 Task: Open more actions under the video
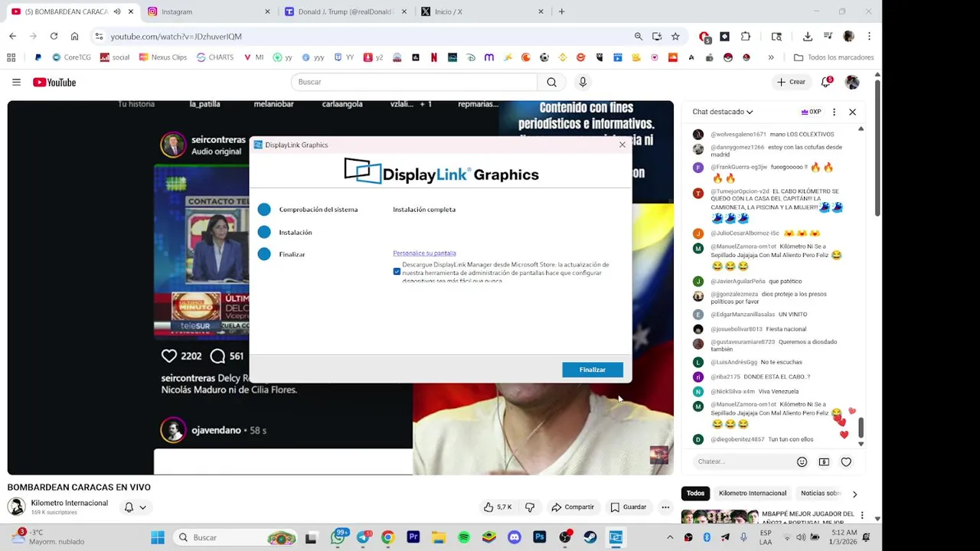coord(665,507)
